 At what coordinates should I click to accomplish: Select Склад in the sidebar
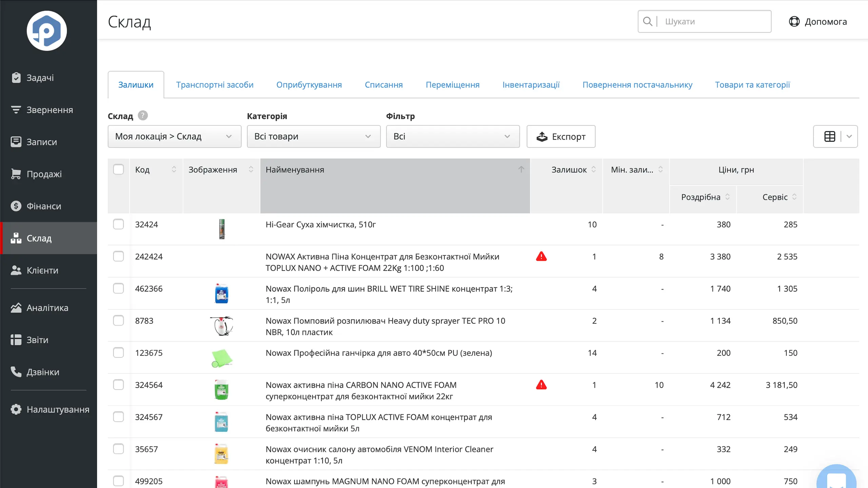[48, 238]
